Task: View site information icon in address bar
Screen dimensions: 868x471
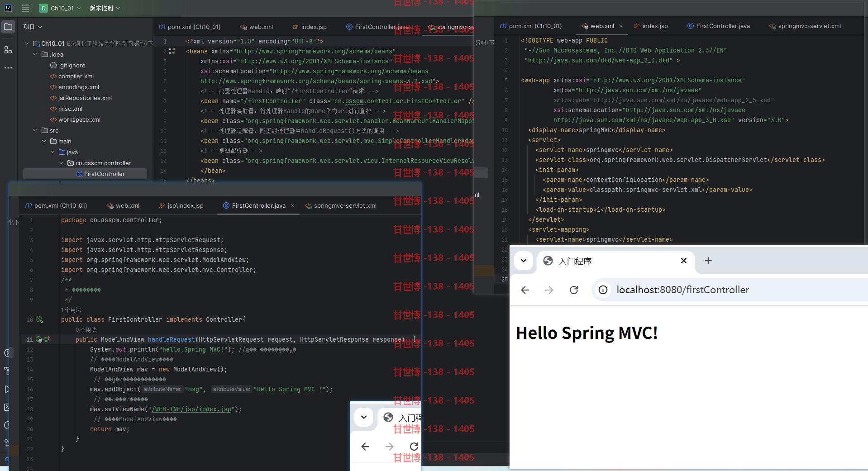Action: tap(603, 290)
